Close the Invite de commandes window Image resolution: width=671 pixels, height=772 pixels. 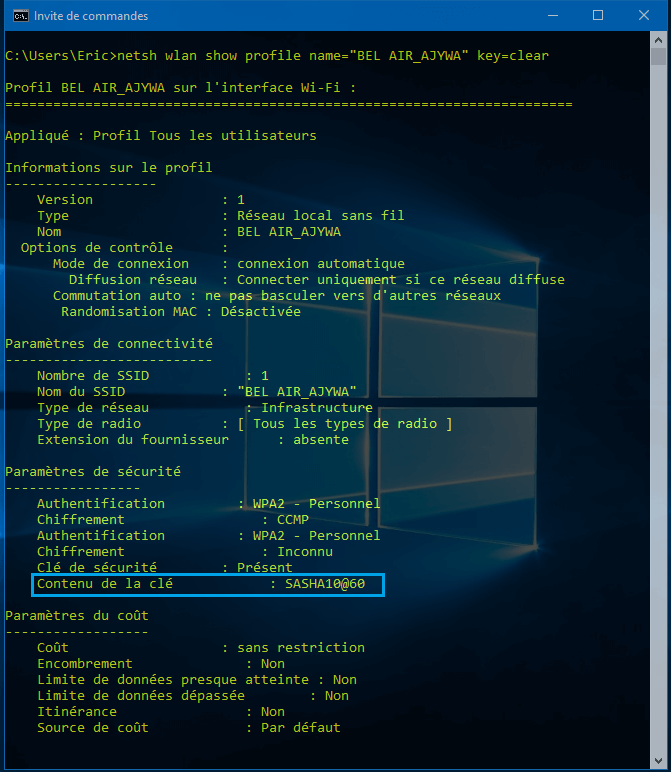[x=643, y=16]
